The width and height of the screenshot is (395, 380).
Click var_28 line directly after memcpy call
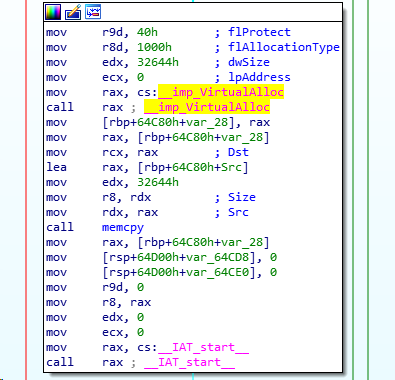coord(158,242)
